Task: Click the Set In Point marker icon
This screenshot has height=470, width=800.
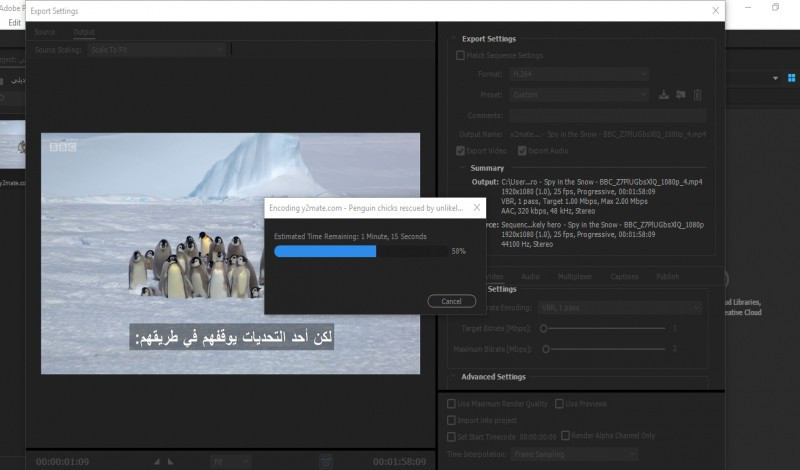Action: (156, 461)
